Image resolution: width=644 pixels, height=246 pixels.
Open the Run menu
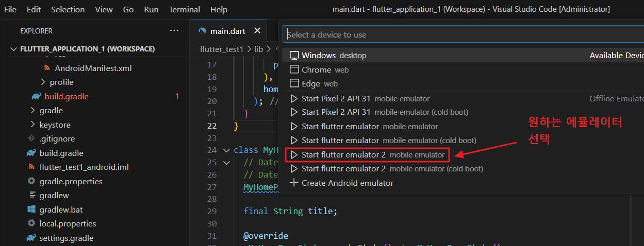click(x=151, y=9)
